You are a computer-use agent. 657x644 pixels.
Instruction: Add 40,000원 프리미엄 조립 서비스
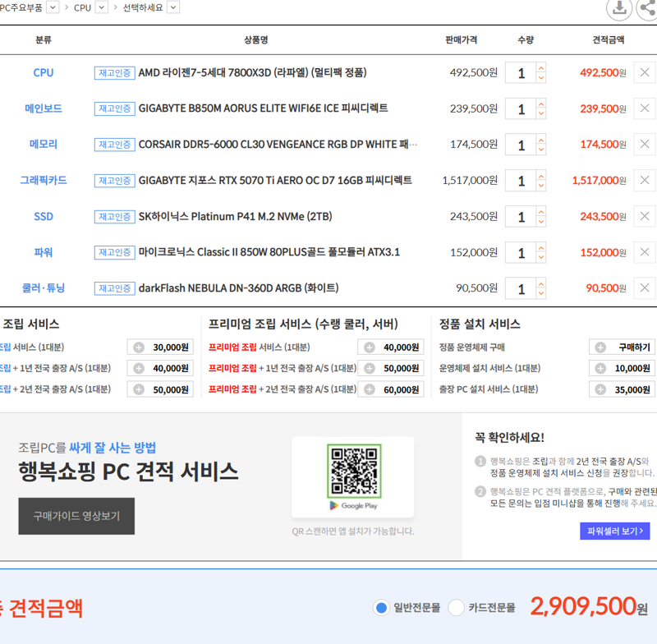coord(391,347)
